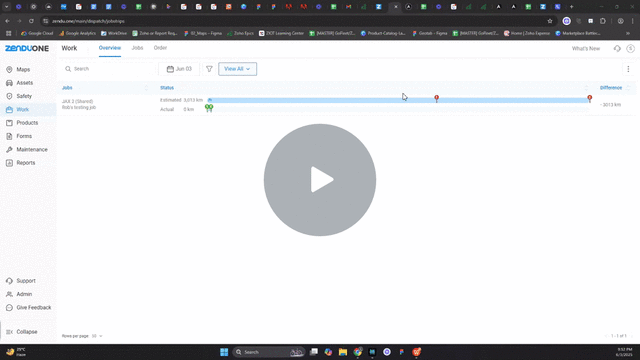640x360 pixels.
Task: Open the headset support icon in header
Action: click(617, 49)
